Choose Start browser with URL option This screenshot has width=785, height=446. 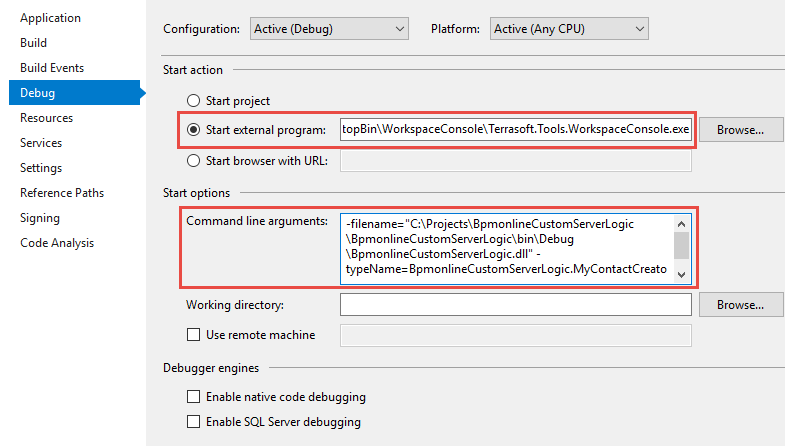click(x=194, y=160)
